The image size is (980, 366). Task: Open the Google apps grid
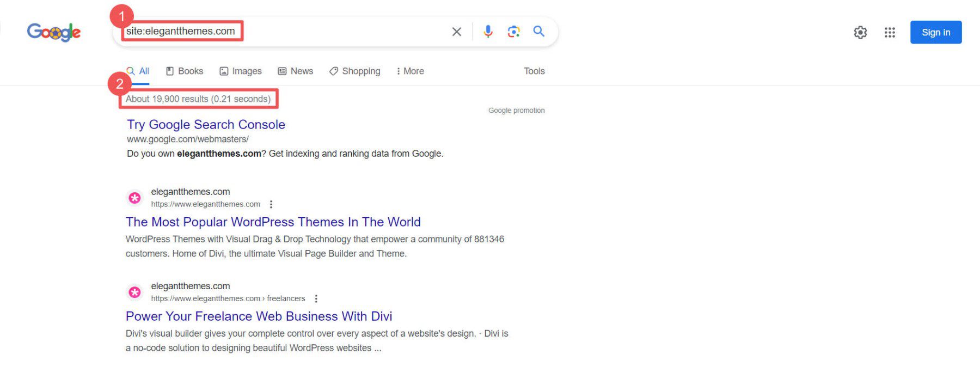(x=890, y=32)
